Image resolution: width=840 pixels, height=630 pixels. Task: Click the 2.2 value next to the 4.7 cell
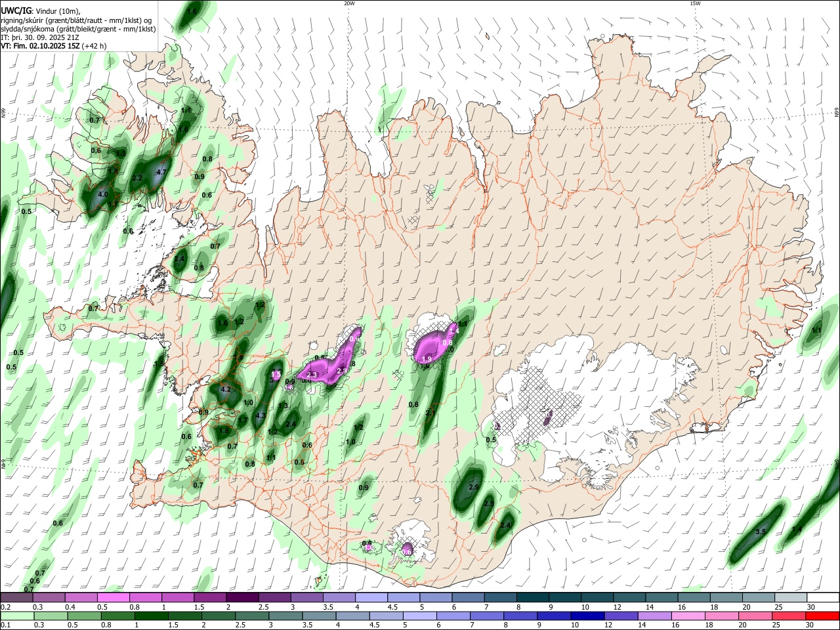(x=137, y=178)
